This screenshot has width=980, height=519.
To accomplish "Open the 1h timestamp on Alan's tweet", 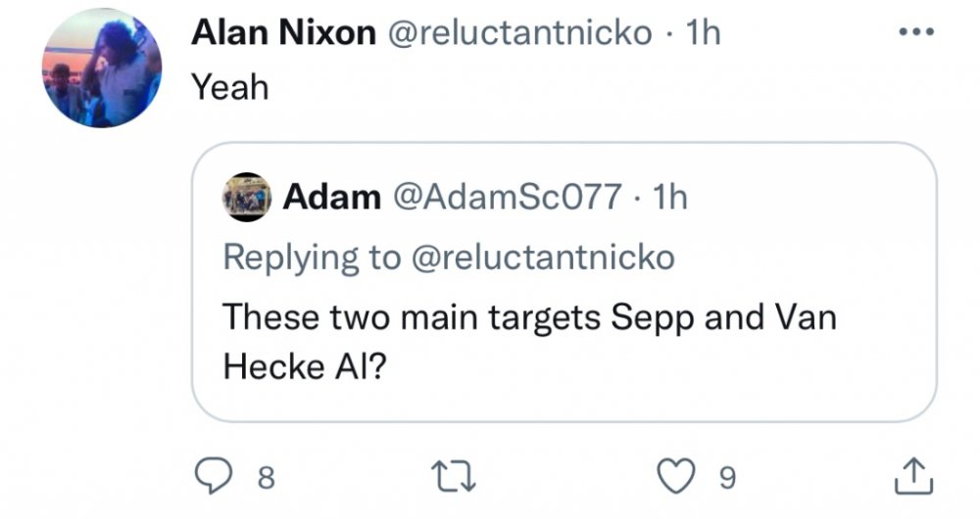I will (x=704, y=33).
